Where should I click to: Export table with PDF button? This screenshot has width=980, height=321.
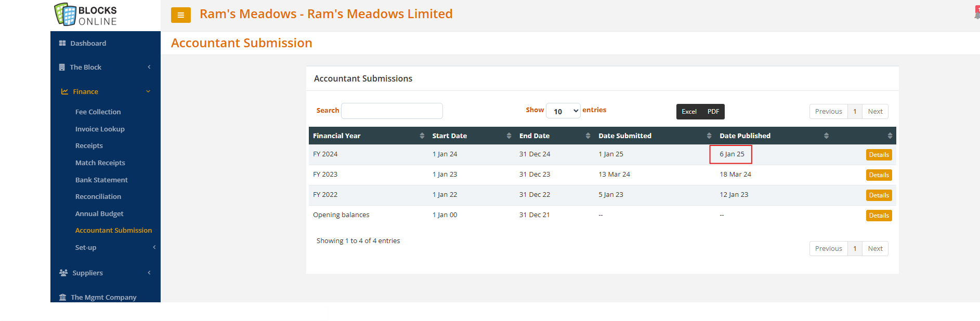coord(713,112)
